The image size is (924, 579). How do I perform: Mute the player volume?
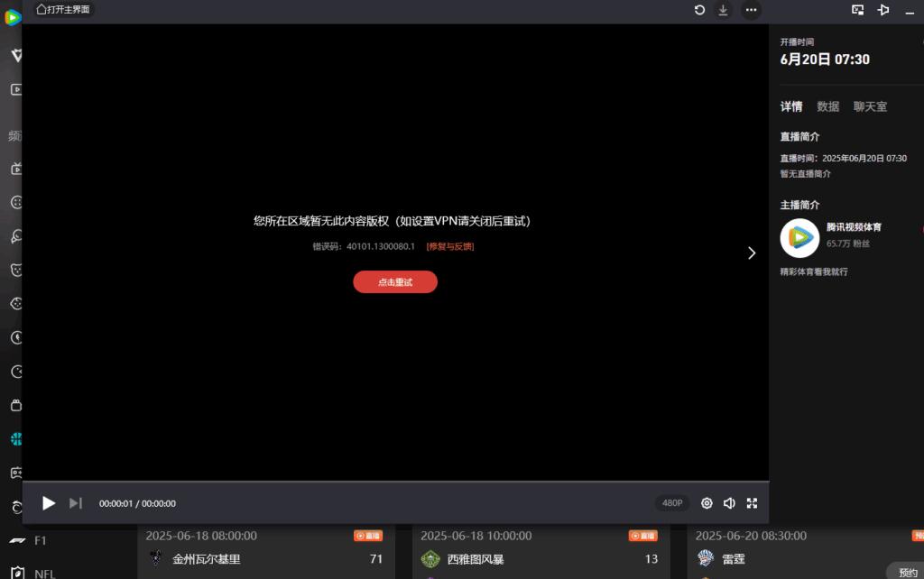coord(729,503)
